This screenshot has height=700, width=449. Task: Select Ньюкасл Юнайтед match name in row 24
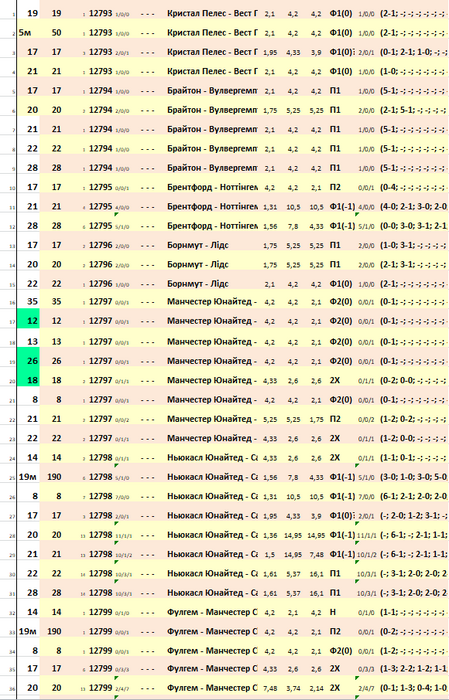[212, 458]
